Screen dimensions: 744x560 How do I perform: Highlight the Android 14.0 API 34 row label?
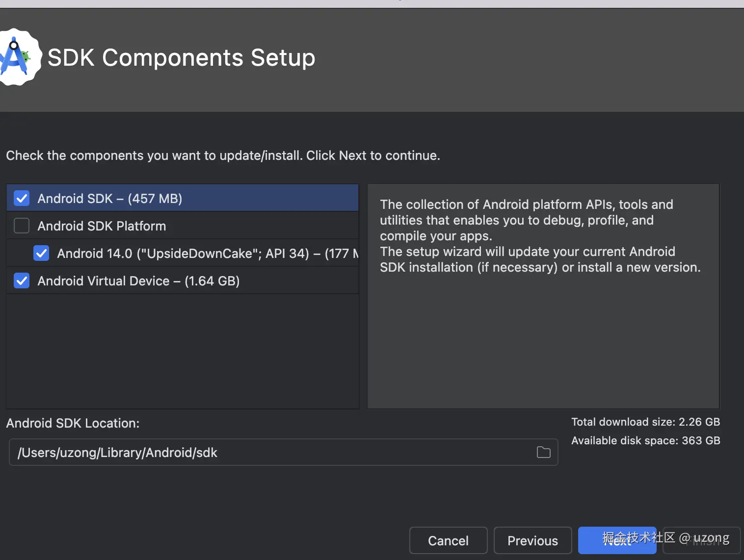(x=206, y=254)
